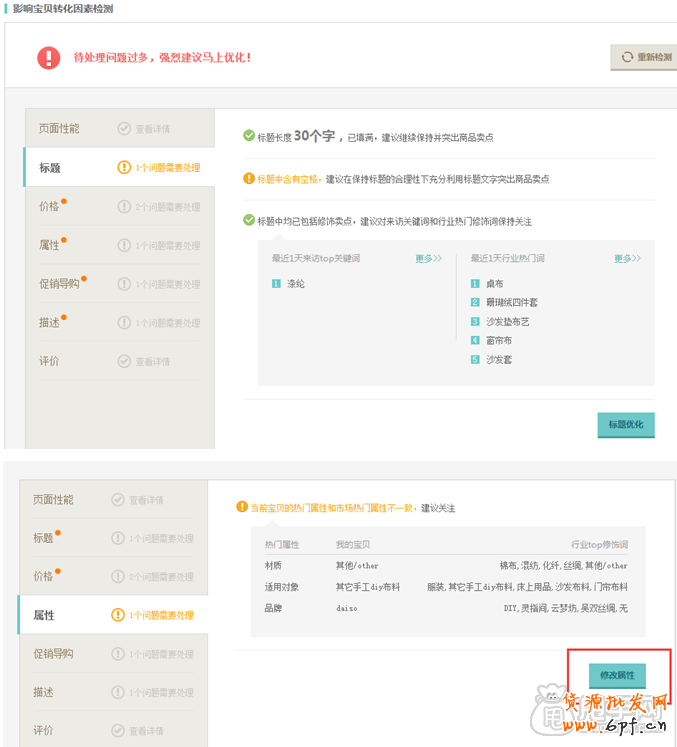Click the refresh icon on the 重新检测 button
This screenshot has height=747, width=677.
pyautogui.click(x=627, y=58)
